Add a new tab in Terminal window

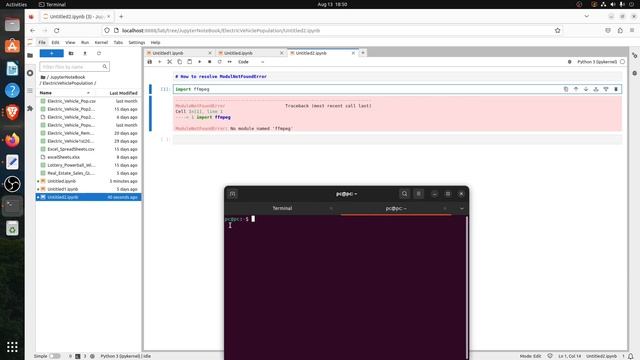pos(233,194)
